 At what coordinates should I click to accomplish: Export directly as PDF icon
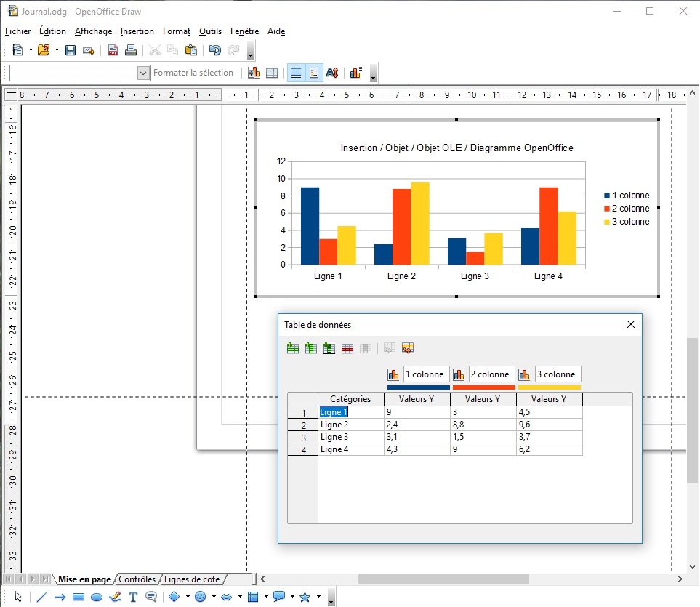pos(113,50)
